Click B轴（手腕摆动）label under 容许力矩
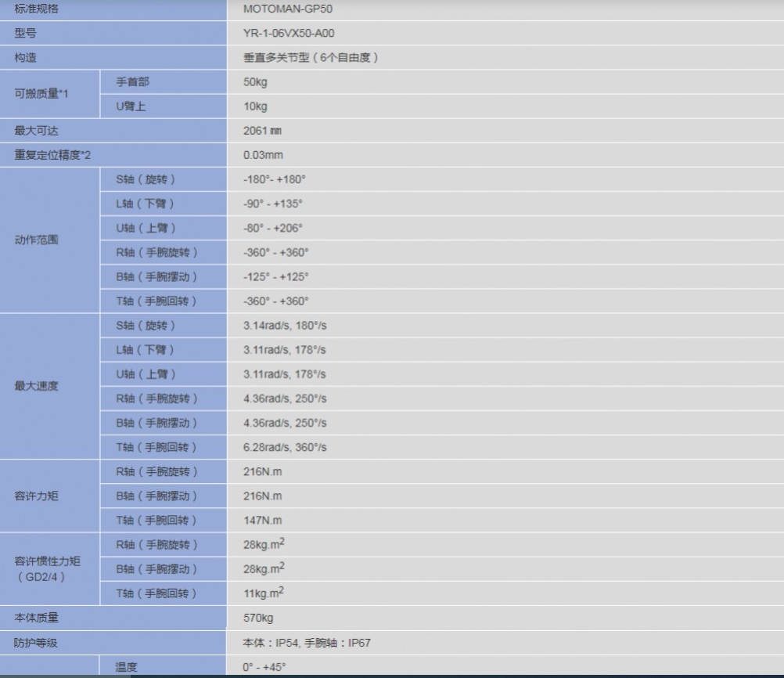Viewport: 784px width, 678px height. [156, 496]
